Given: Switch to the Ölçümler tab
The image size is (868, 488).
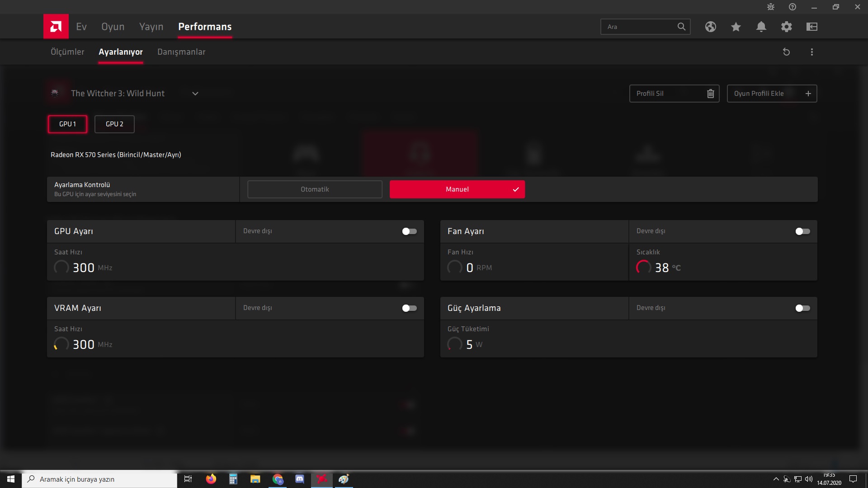Looking at the screenshot, I should [x=67, y=52].
